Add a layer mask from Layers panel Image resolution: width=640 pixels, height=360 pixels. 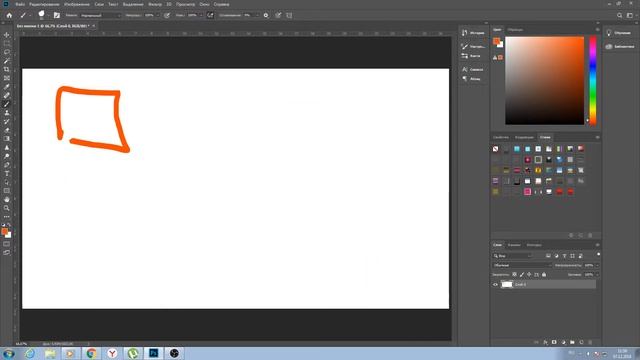pos(554,342)
